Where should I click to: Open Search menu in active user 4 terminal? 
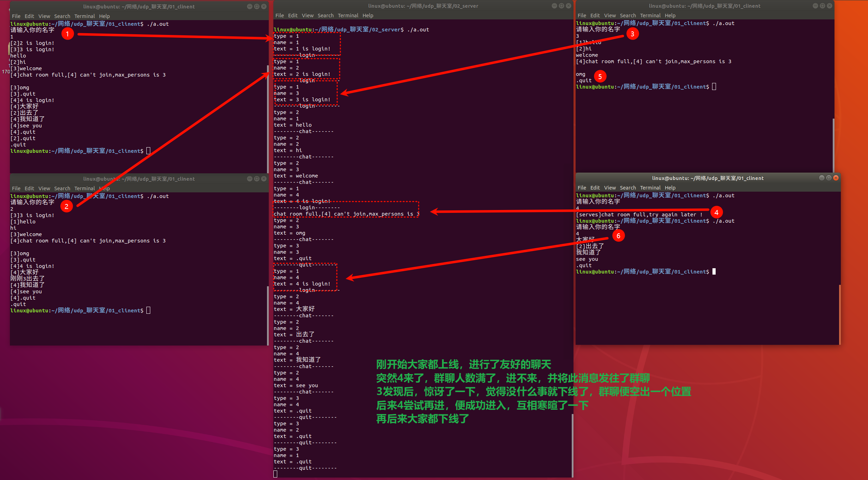[627, 188]
